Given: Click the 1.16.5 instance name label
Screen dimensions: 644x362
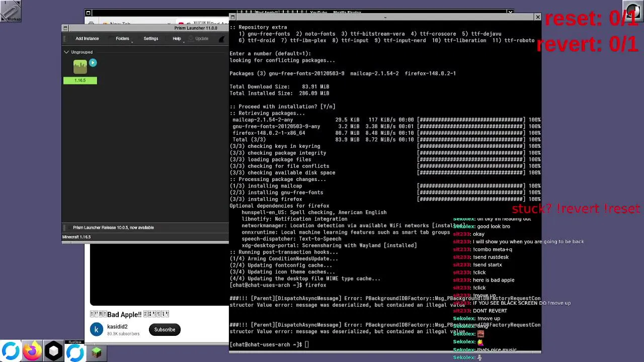Looking at the screenshot, I should [x=80, y=80].
